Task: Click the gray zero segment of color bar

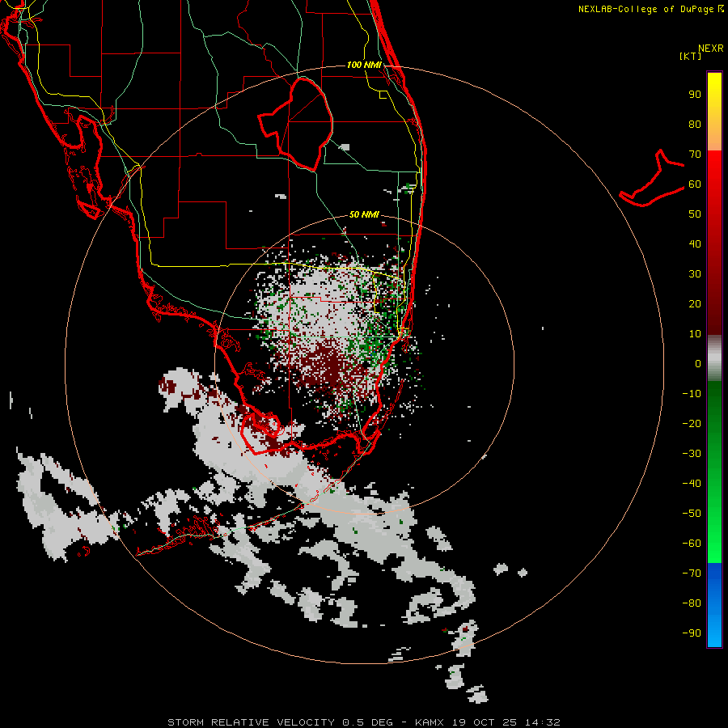Action: (x=714, y=358)
